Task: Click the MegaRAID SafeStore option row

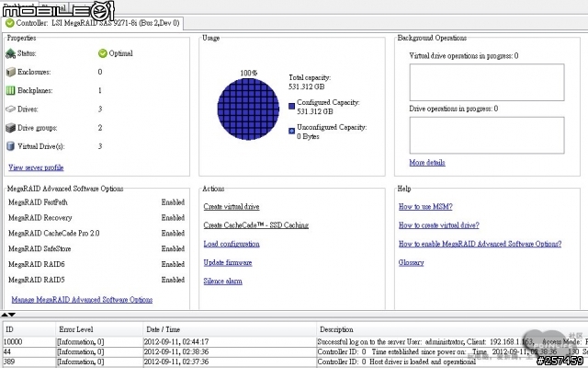Action: pos(96,248)
